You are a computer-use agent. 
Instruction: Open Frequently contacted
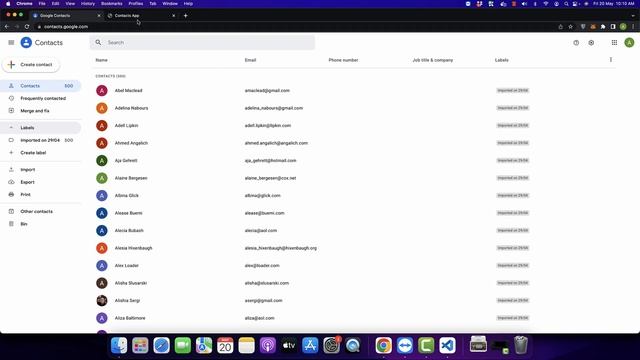[x=43, y=98]
